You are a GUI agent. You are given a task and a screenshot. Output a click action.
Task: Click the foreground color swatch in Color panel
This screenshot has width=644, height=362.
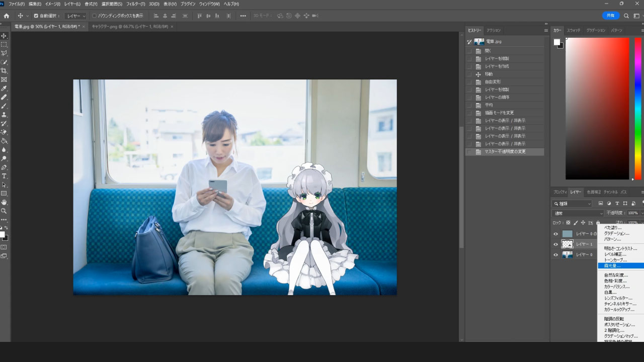[557, 42]
